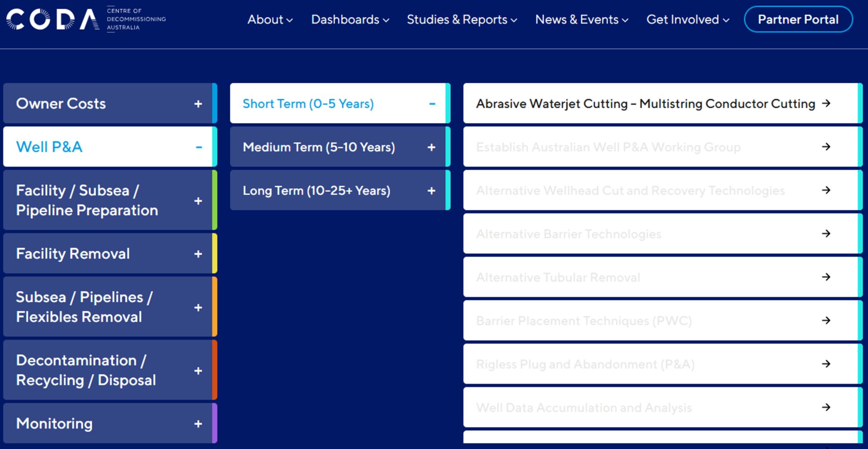The height and width of the screenshot is (449, 868).
Task: Collapse Short Term (0-5 Years) with minus icon
Action: 432,104
